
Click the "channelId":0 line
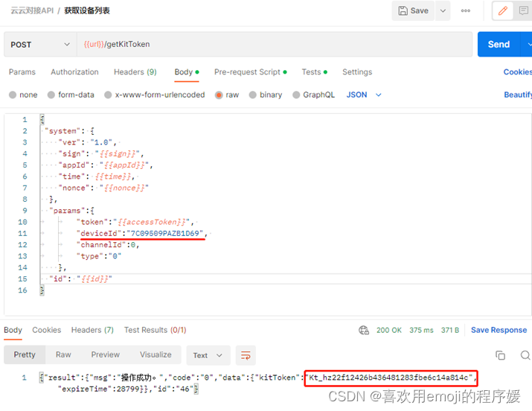coord(108,245)
